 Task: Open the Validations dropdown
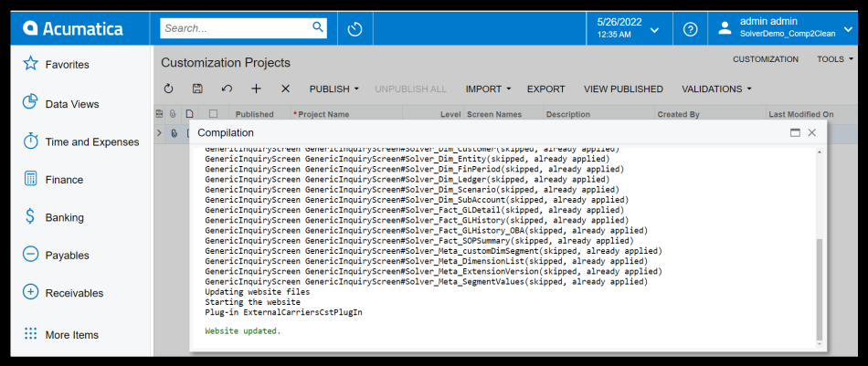pos(716,89)
